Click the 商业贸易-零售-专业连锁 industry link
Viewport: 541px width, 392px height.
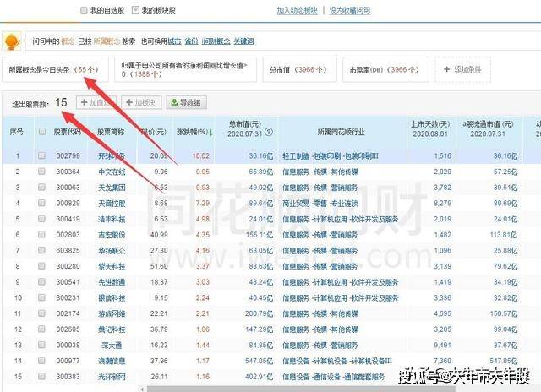(x=320, y=204)
